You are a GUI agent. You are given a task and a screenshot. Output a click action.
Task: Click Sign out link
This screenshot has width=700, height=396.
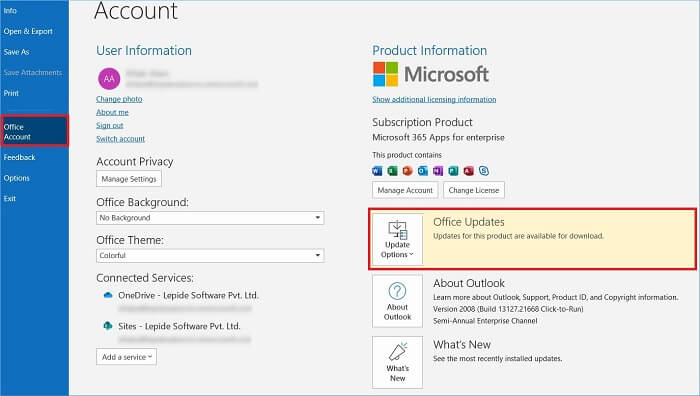point(110,125)
